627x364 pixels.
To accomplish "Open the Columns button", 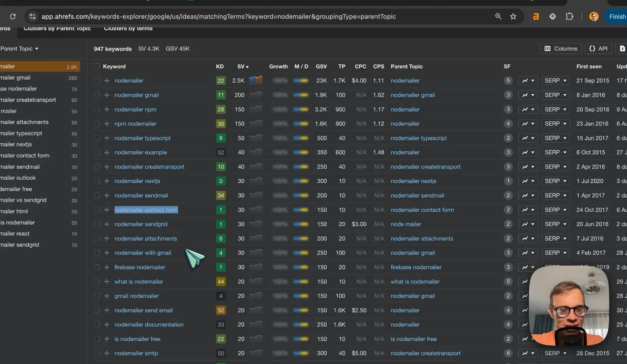I will point(561,49).
